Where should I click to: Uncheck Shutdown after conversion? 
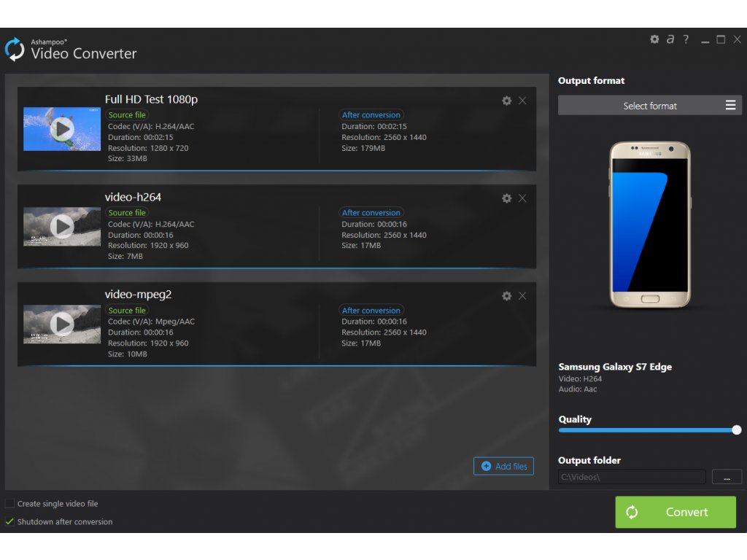10,522
